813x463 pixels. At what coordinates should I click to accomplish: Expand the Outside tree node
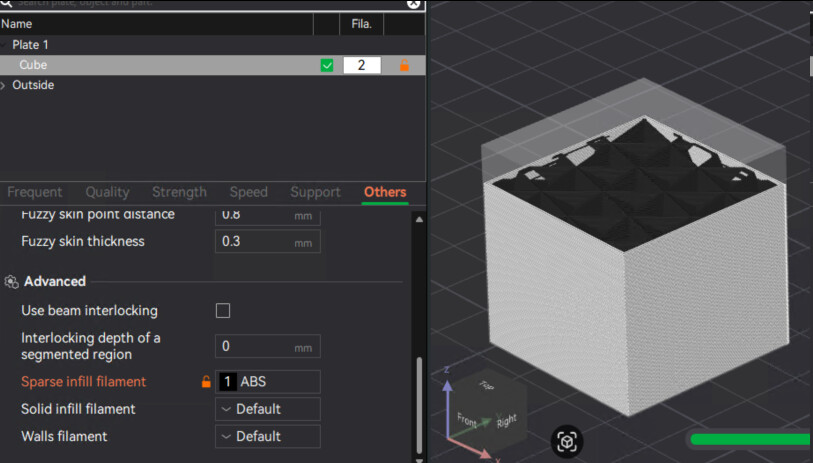3,85
